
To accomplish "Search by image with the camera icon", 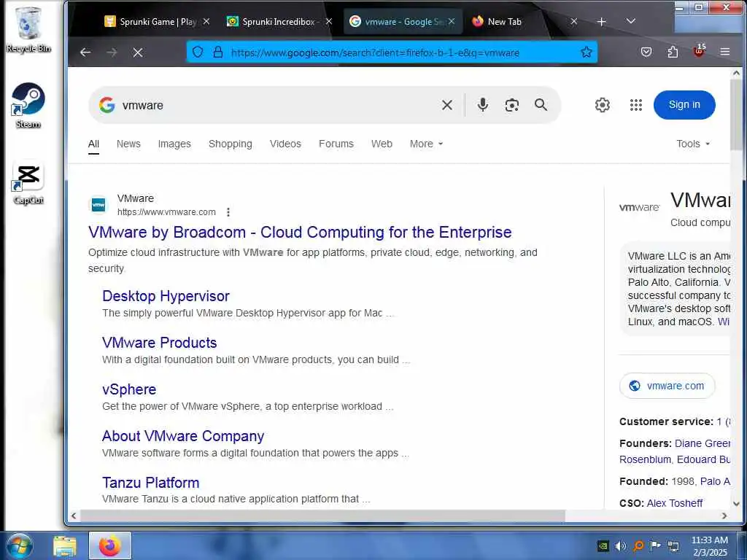I will coord(511,105).
